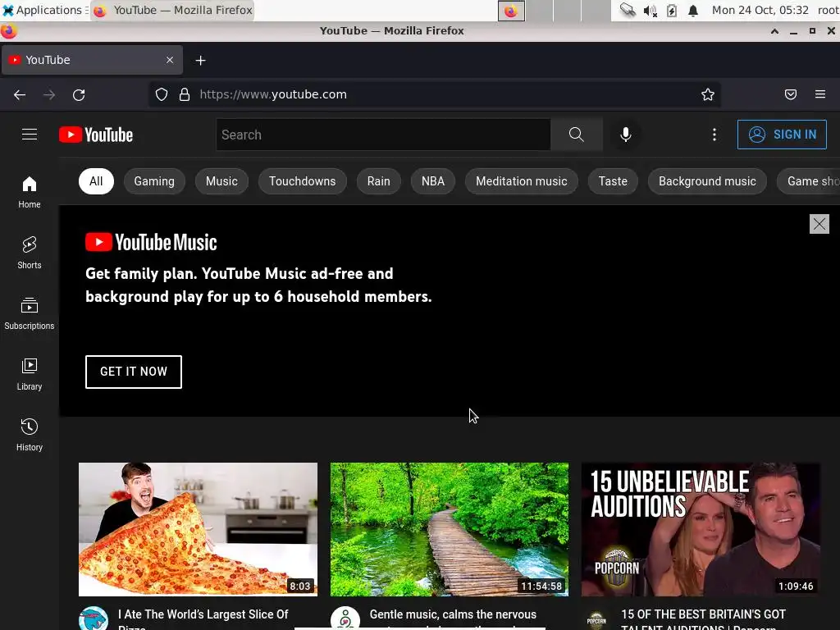Image resolution: width=840 pixels, height=630 pixels.
Task: Select the Meditation music chip
Action: 521,181
